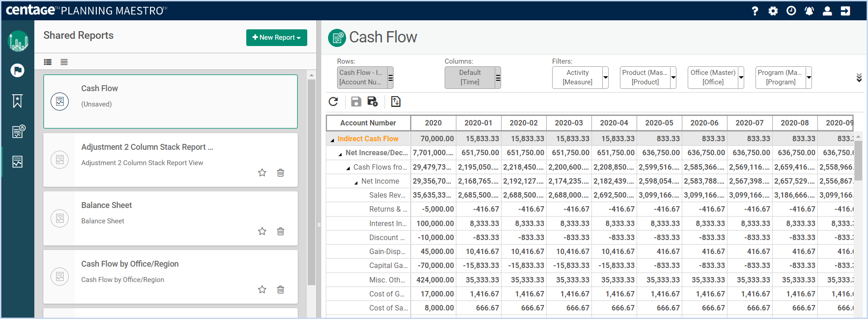Select the Returns & ... row label

[388, 209]
